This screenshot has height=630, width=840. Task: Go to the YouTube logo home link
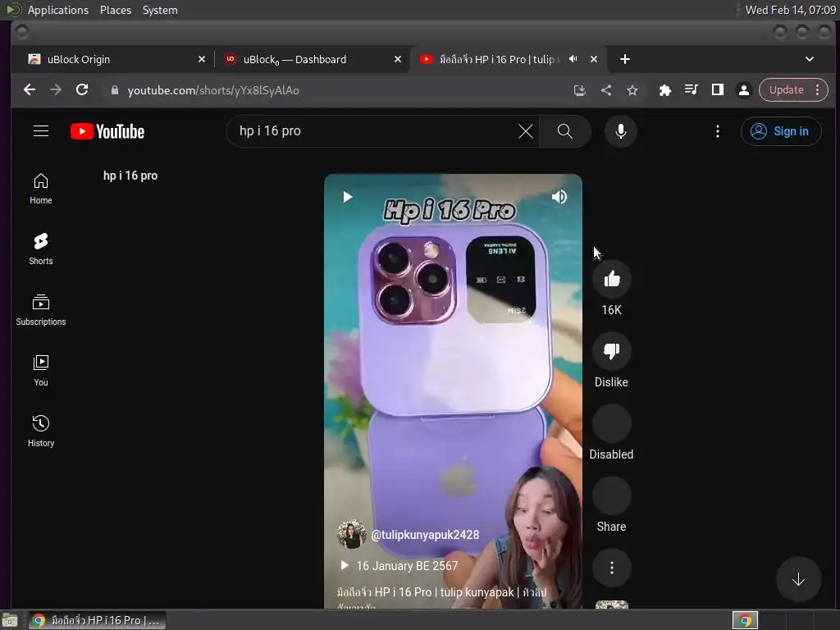pyautogui.click(x=107, y=131)
